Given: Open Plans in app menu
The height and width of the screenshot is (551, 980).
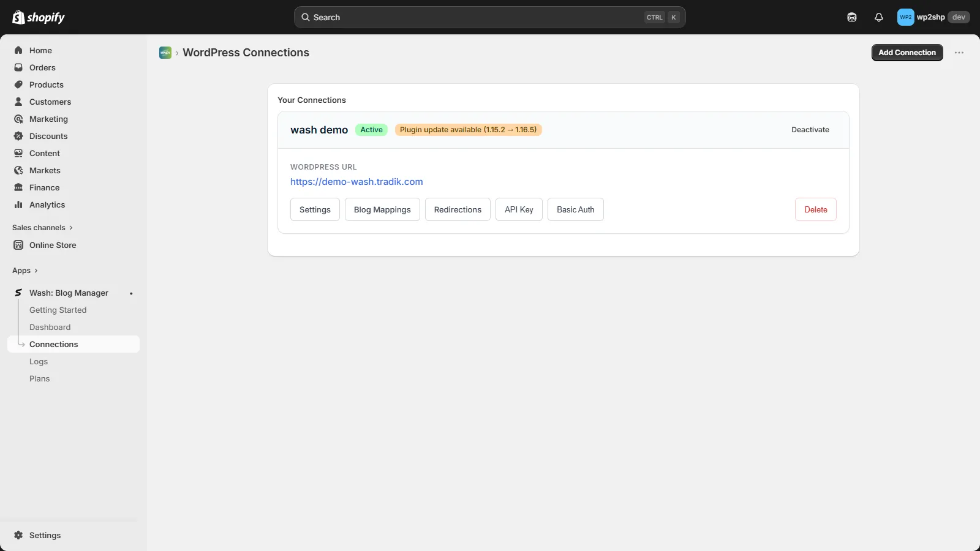Looking at the screenshot, I should coord(39,378).
